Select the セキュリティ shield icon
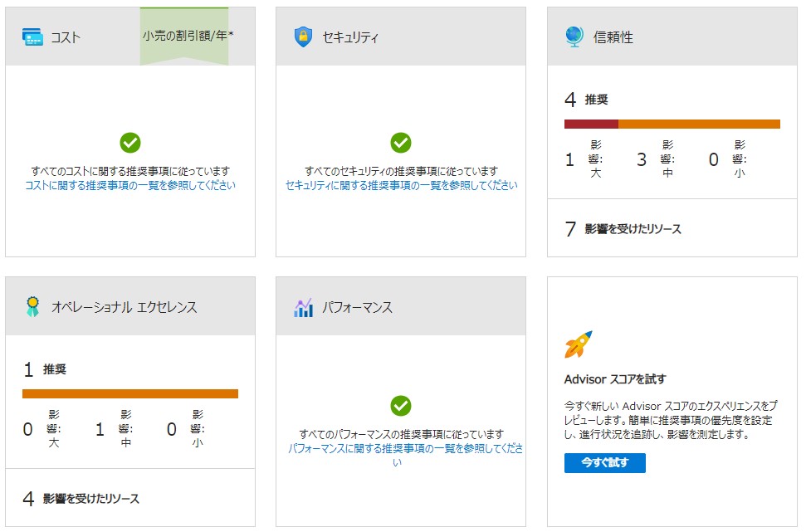The width and height of the screenshot is (806, 532). (x=302, y=36)
